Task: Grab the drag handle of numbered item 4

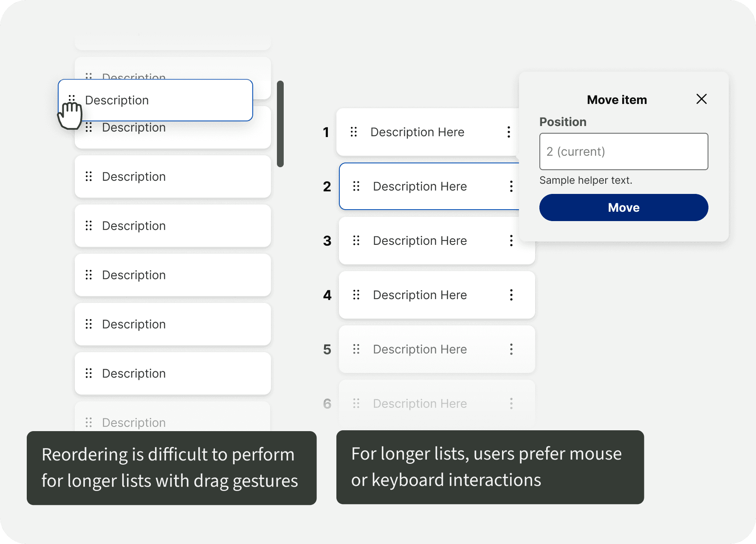Action: (x=356, y=295)
